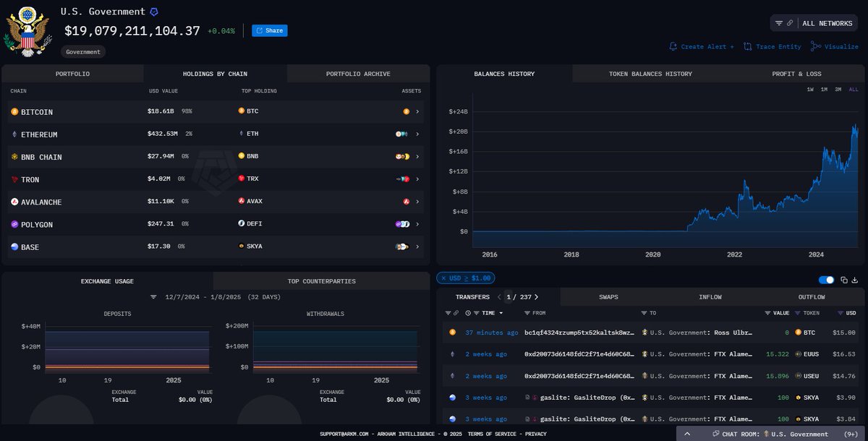Click the chain link icon beside ALL NETWORKS
The width and height of the screenshot is (868, 441).
[x=790, y=23]
